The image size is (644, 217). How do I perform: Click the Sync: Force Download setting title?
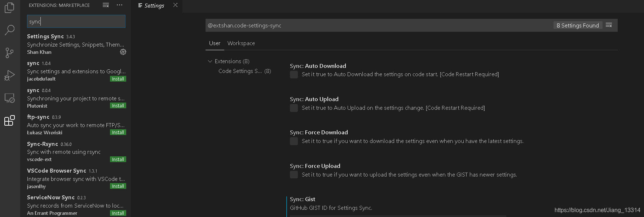(x=319, y=133)
